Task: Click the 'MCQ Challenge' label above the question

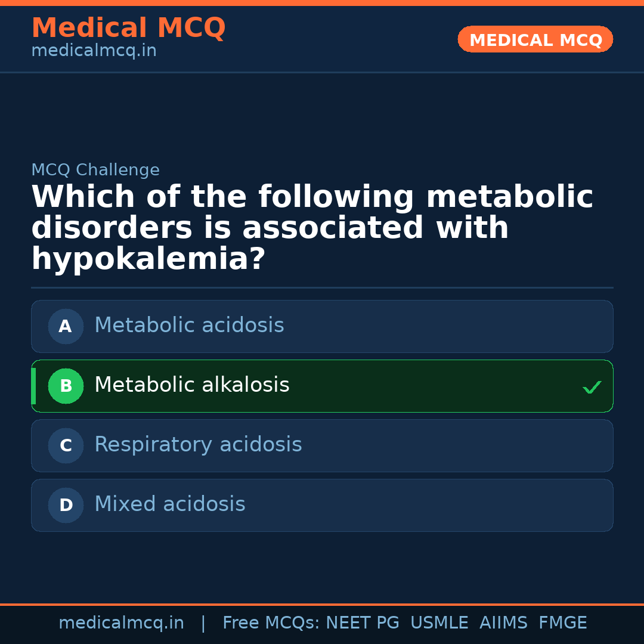Action: click(95, 170)
